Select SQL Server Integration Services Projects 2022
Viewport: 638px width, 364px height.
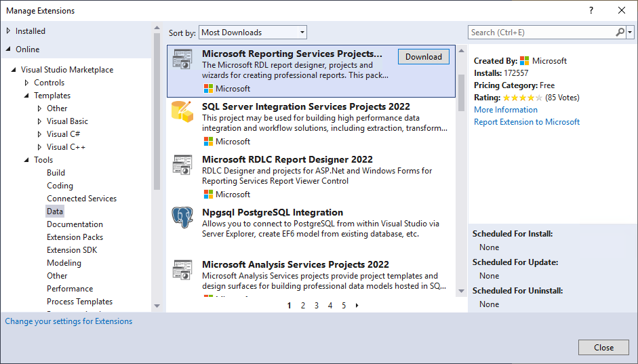[x=306, y=106]
